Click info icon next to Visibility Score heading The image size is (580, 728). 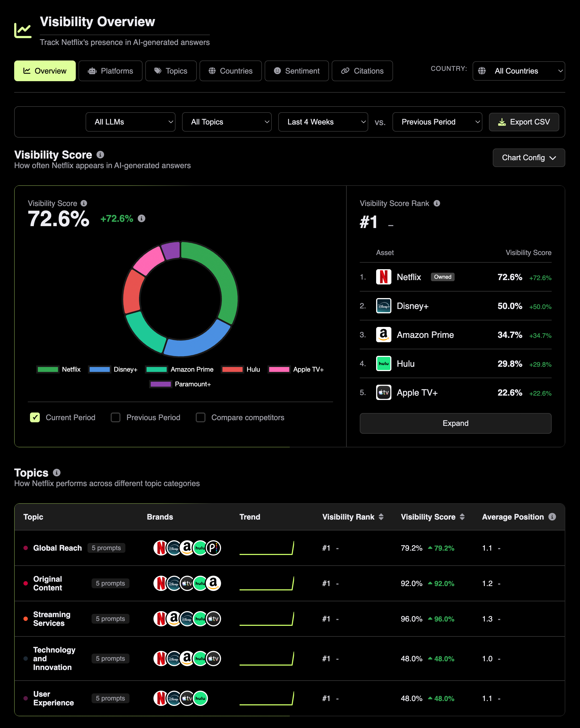coord(100,155)
